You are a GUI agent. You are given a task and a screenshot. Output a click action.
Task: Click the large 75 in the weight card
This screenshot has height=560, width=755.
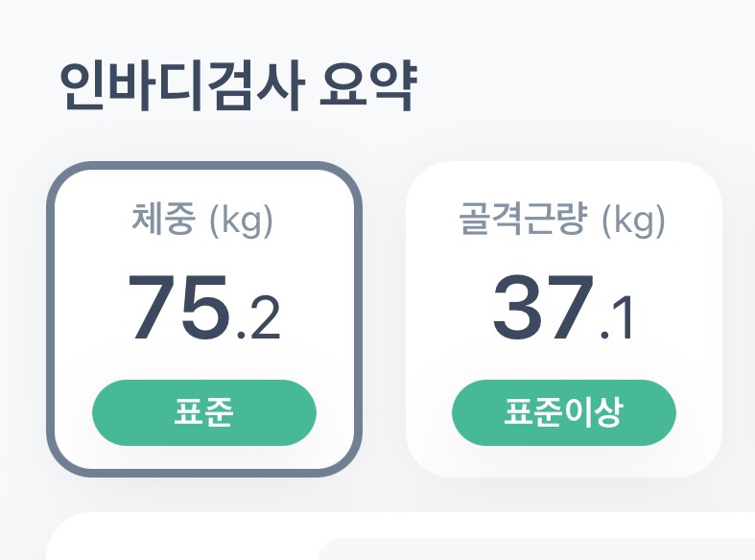(179, 308)
